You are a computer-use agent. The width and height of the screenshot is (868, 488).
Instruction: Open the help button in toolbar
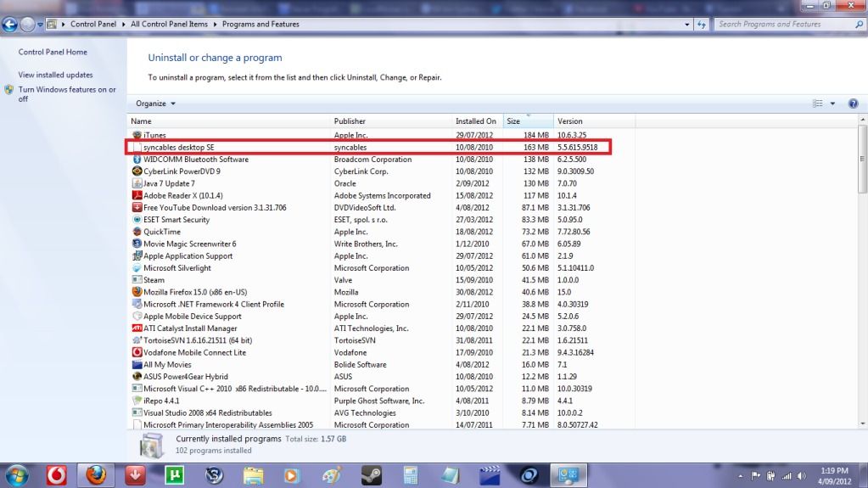point(853,104)
